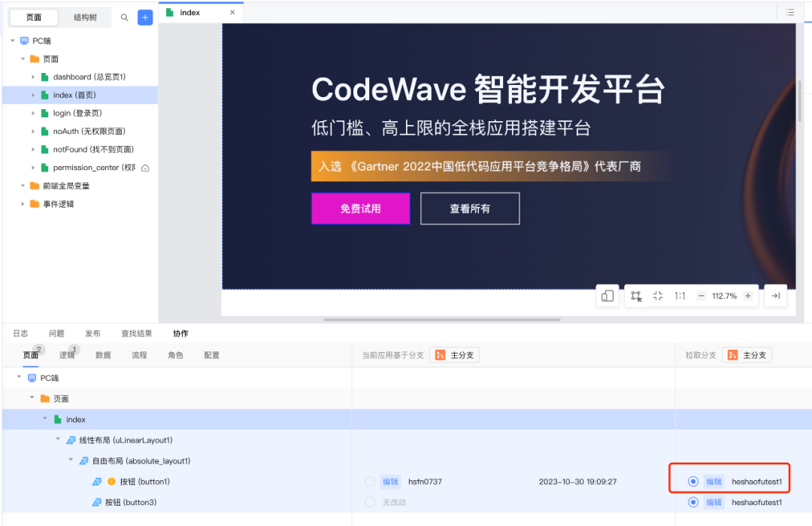Screen dimensions: 812x526
Task: Expand the dashboard page node
Action: coord(33,77)
